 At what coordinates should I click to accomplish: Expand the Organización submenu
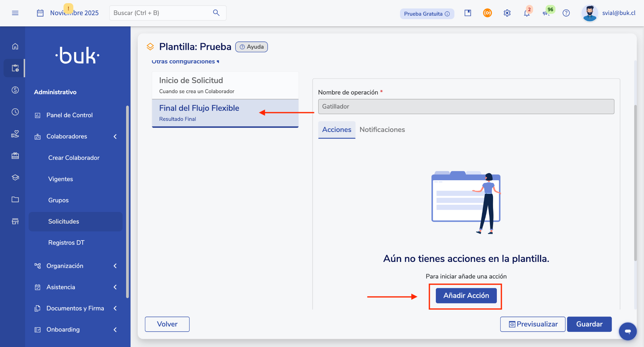pos(115,266)
